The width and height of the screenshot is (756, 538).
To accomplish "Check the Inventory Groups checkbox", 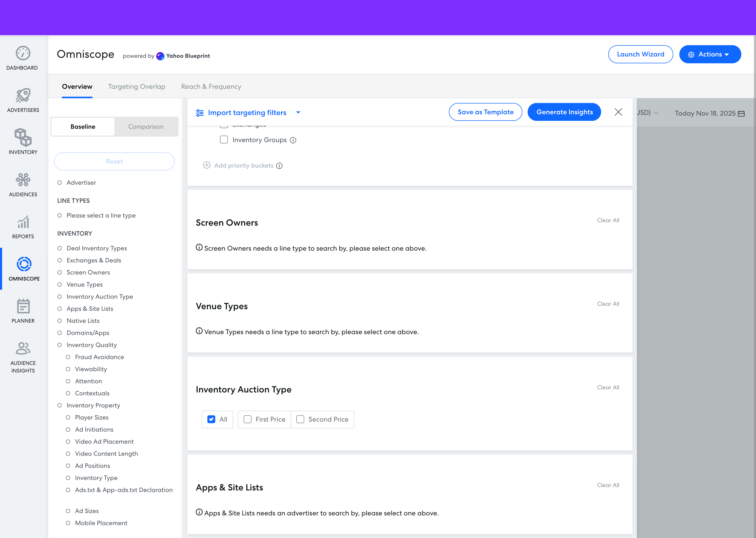I will 224,139.
